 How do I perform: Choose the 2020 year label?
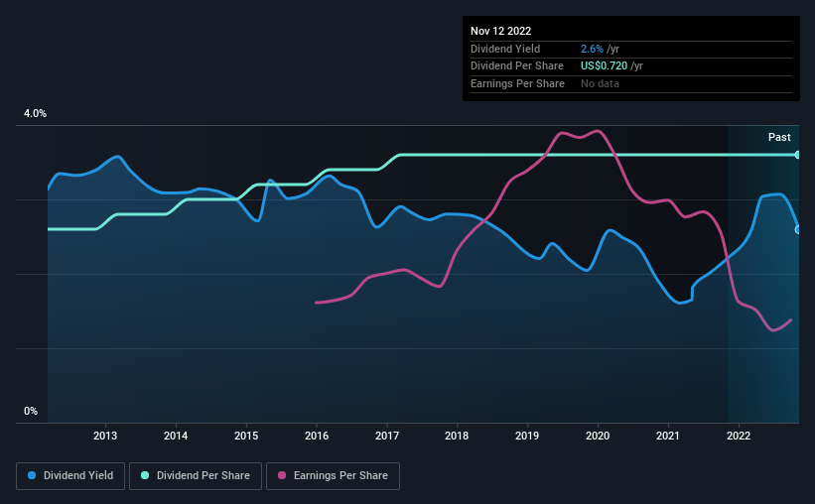pyautogui.click(x=598, y=436)
